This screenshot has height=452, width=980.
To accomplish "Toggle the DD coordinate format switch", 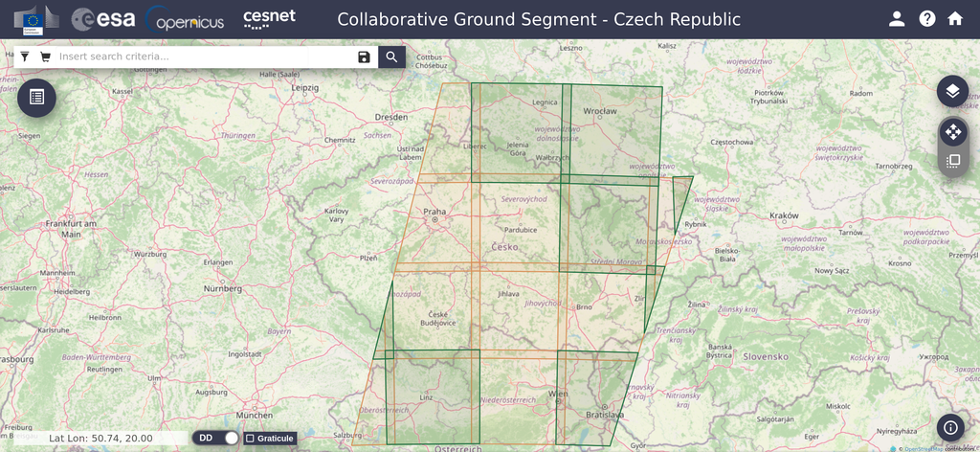I will (218, 438).
